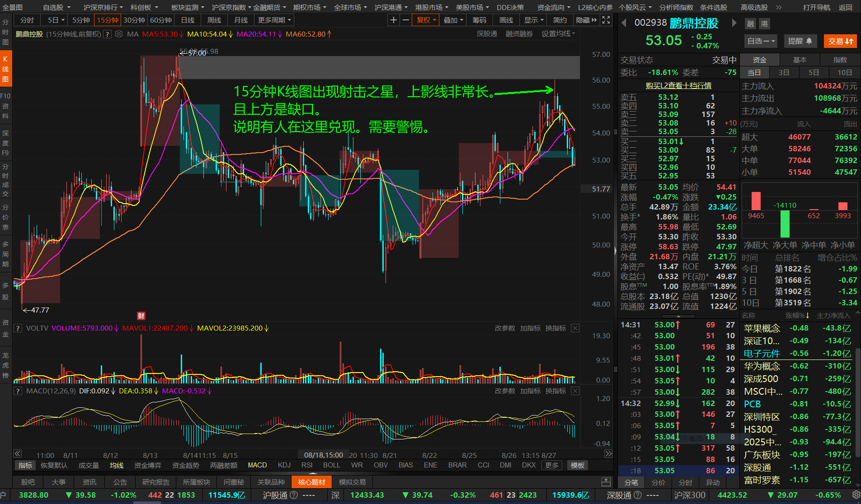This screenshot has width=861, height=504.
Task: Open settings gear in status bar
Action: (856, 495)
